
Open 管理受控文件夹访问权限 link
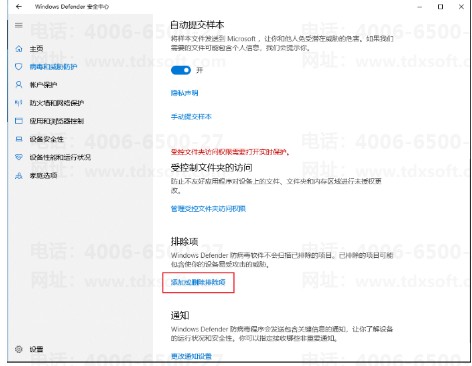(208, 209)
